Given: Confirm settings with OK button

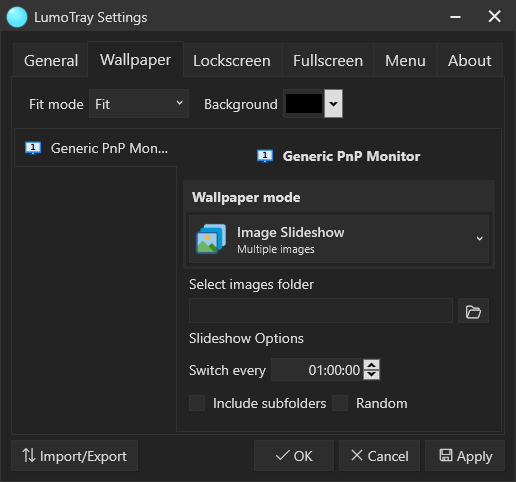Looking at the screenshot, I should 294,456.
